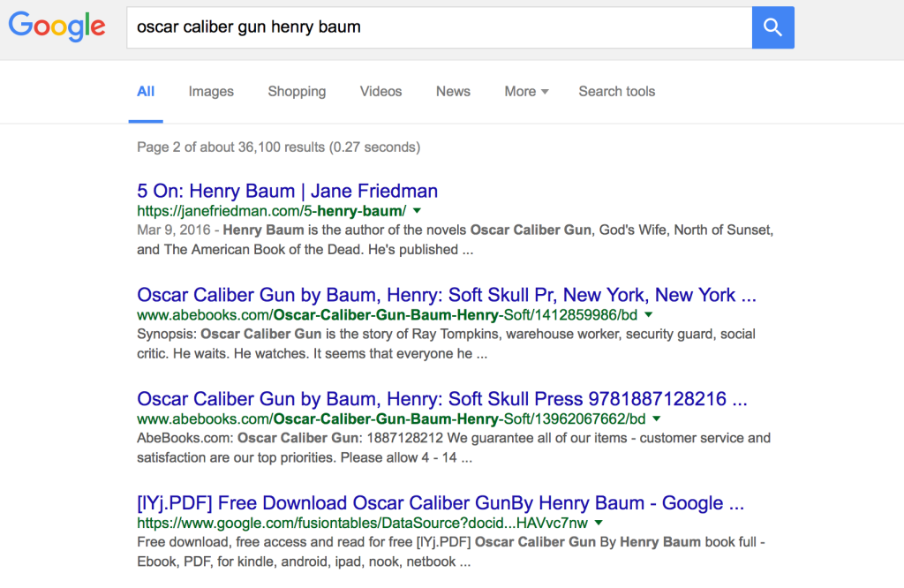Switch to the Videos tab
Viewport: 904px width, 588px height.
point(380,91)
